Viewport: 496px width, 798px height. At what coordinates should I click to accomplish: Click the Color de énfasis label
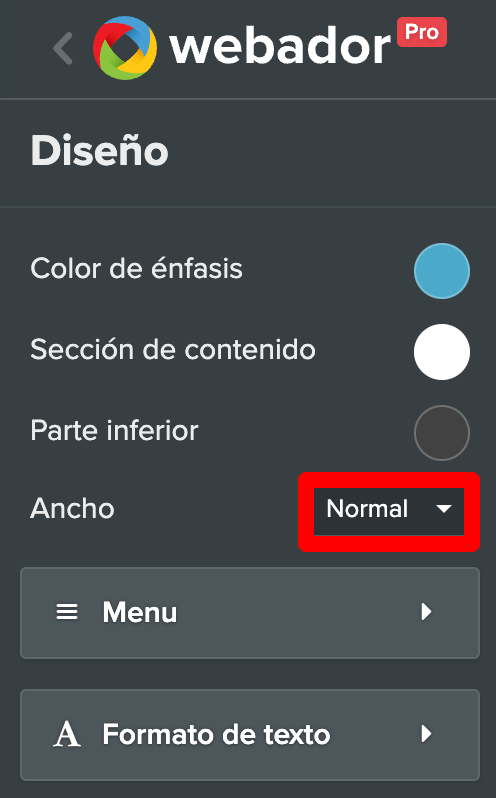pos(136,268)
